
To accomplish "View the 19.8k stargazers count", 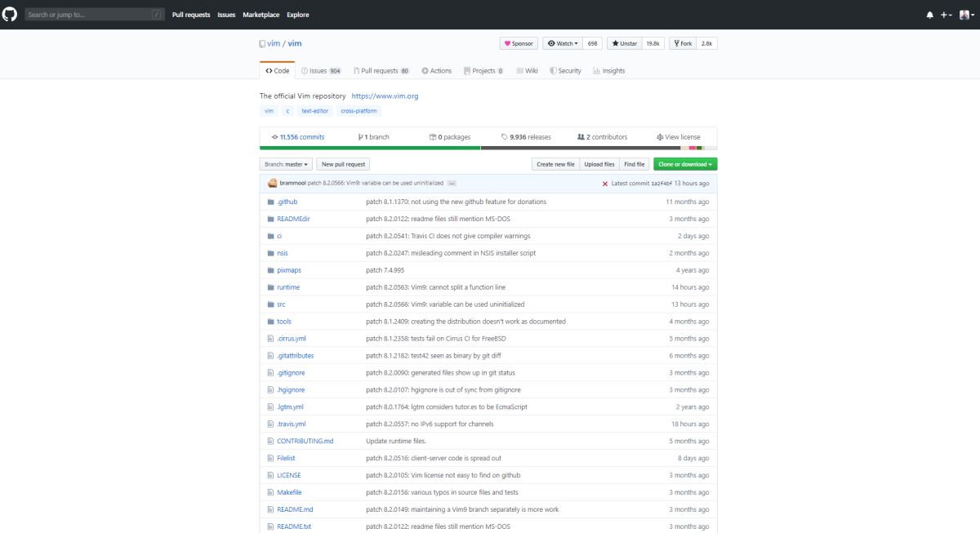I will click(x=653, y=43).
